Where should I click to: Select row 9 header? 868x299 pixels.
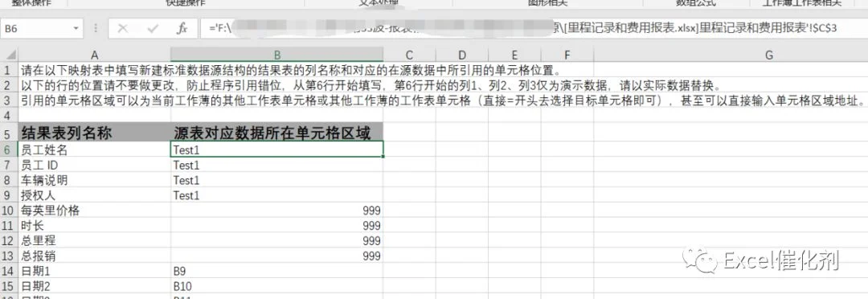pos(9,195)
